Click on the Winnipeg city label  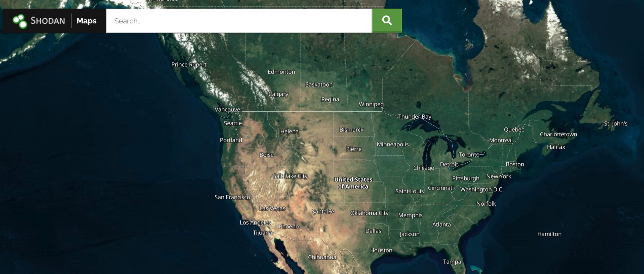(371, 104)
